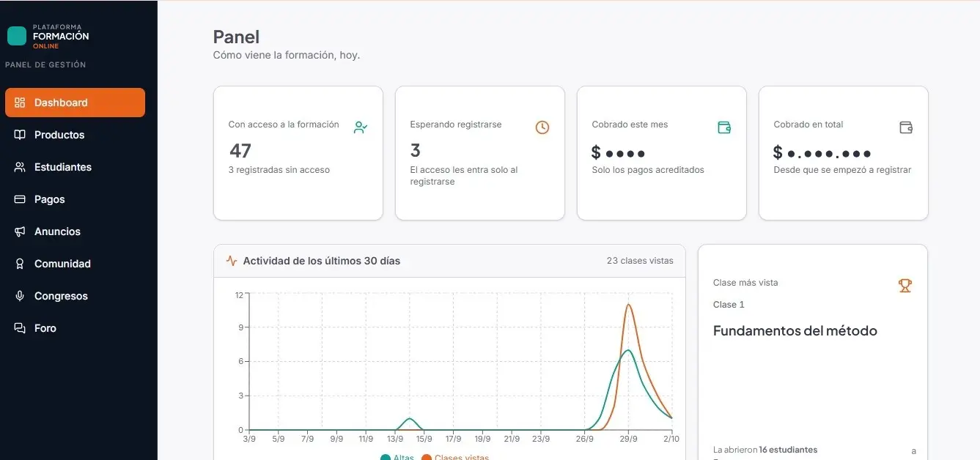
Task: Select the 'Con acceso a la formación' card
Action: coord(298,153)
